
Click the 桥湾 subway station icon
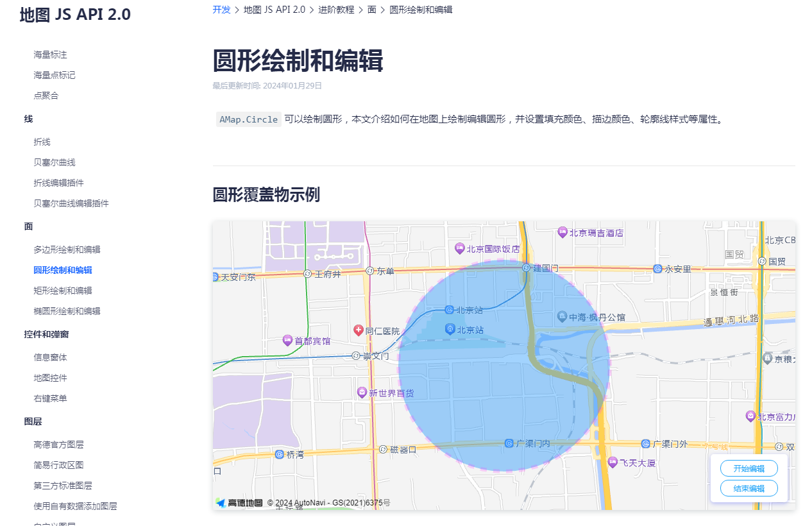tap(279, 454)
